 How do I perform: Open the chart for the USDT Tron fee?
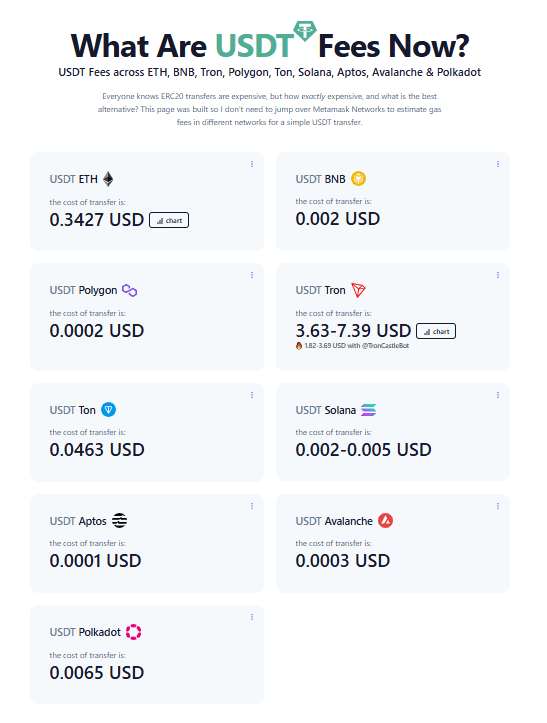(x=436, y=331)
